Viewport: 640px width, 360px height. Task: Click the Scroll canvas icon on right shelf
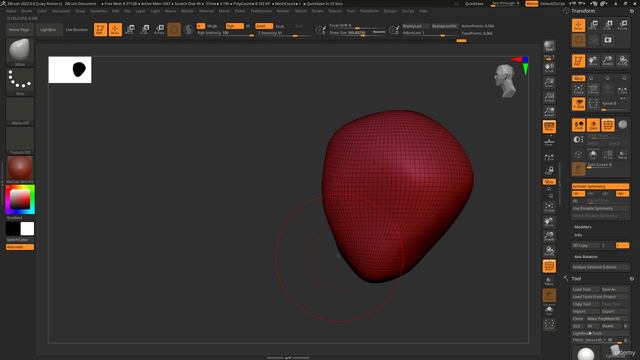(549, 67)
